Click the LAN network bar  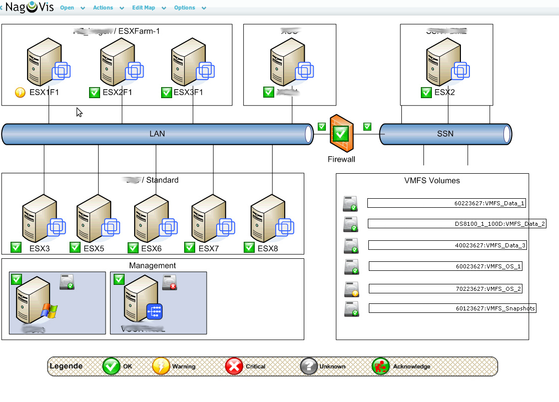tap(157, 134)
